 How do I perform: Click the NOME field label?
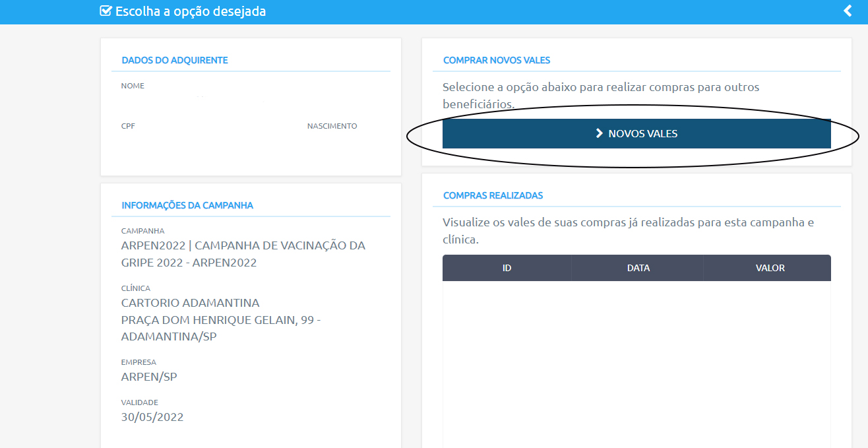coord(133,86)
